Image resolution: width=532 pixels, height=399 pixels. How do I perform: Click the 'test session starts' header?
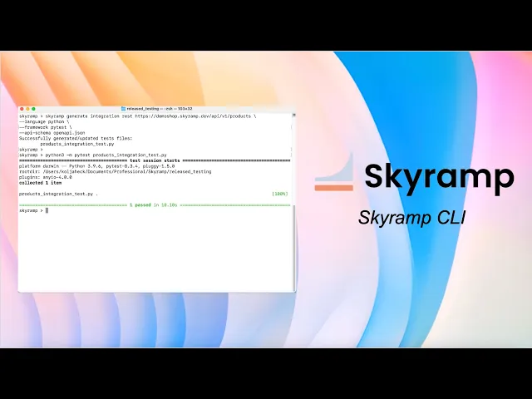coord(155,160)
